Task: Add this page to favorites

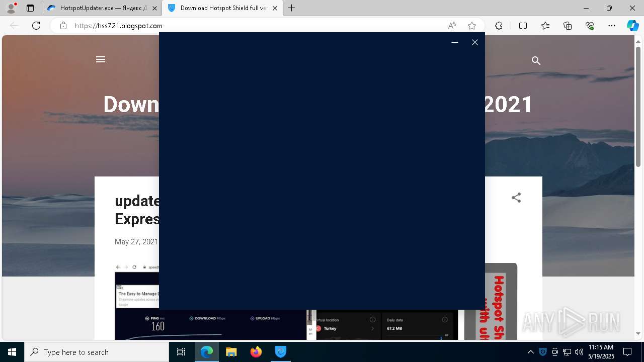Action: 472,26
